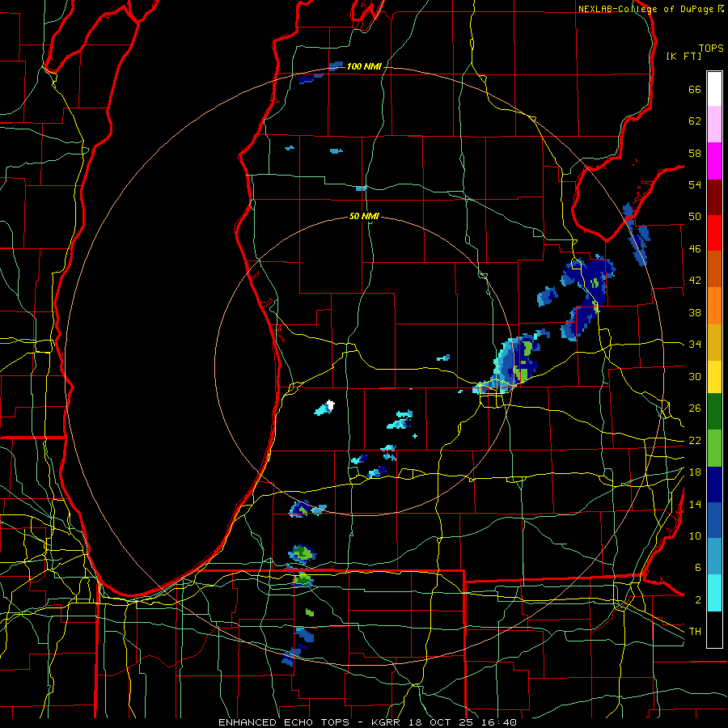Viewport: 728px width, 728px height.
Task: Click the white radar echo pixel
Action: tap(331, 405)
